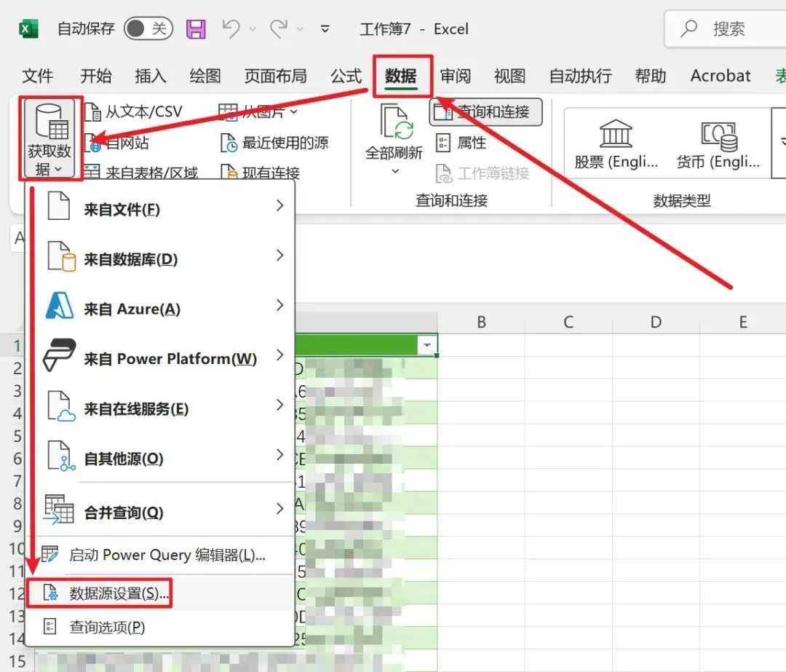This screenshot has width=786, height=672.
Task: Open the Acrobat tab
Action: [x=720, y=76]
